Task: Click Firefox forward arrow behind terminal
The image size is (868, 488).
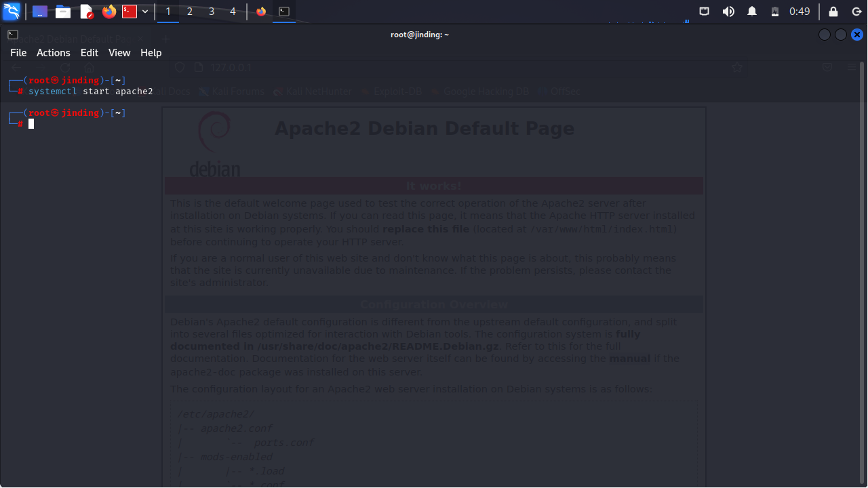Action: 41,68
